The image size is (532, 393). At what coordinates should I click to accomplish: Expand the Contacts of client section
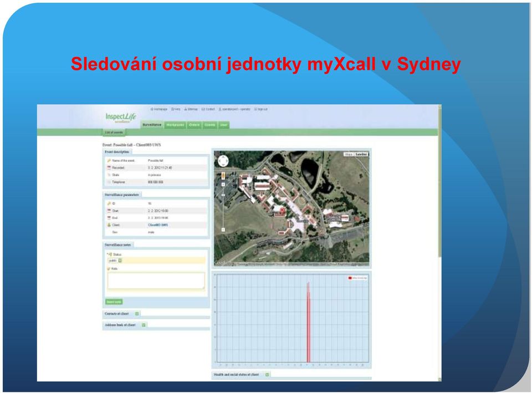pos(137,314)
